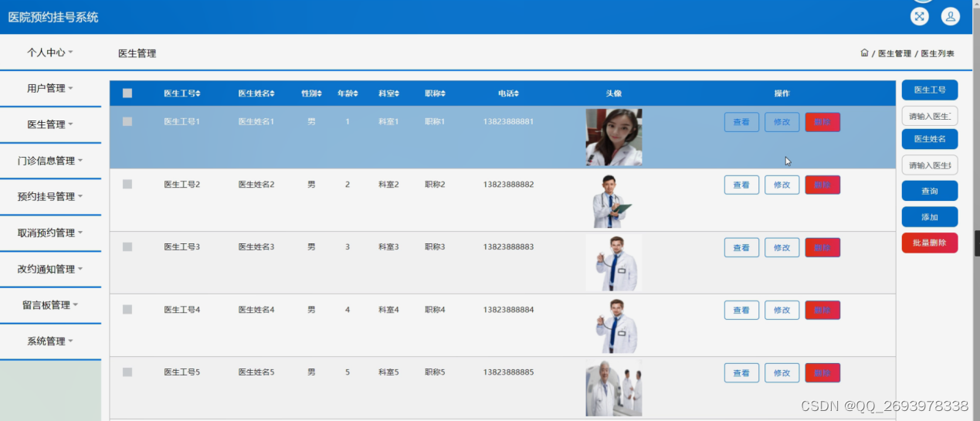
Task: Expand the 用户管理 sidebar menu
Action: pos(50,88)
